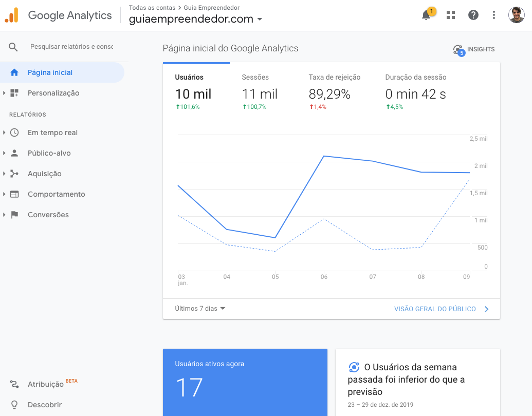The height and width of the screenshot is (416, 532).
Task: Select the Taxa de rejeição metric tab
Action: (x=334, y=91)
